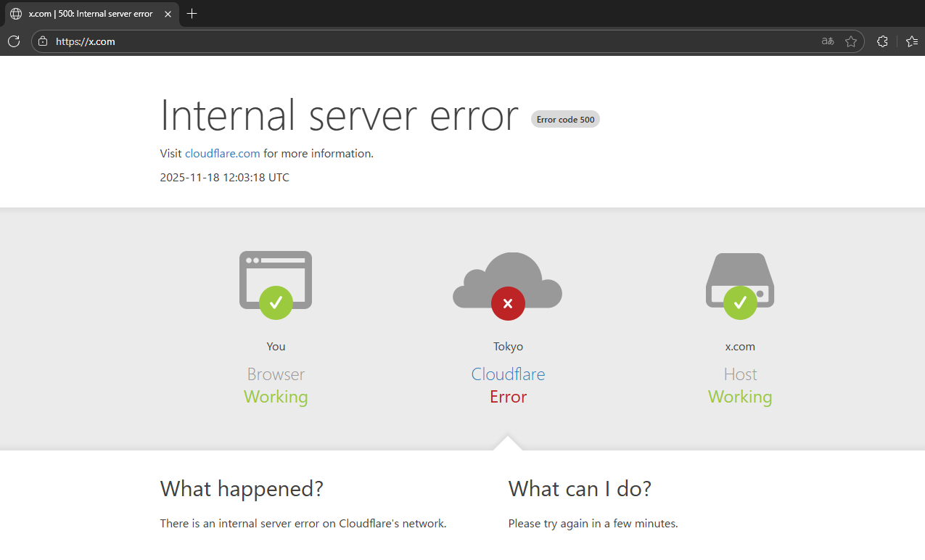Reload the x.com page
This screenshot has width=925, height=560.
pyautogui.click(x=14, y=41)
